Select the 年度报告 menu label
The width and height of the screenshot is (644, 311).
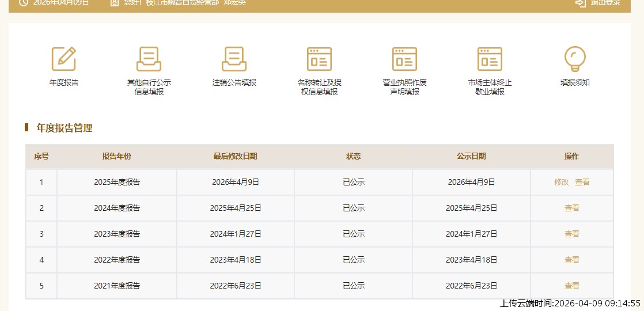coord(64,82)
